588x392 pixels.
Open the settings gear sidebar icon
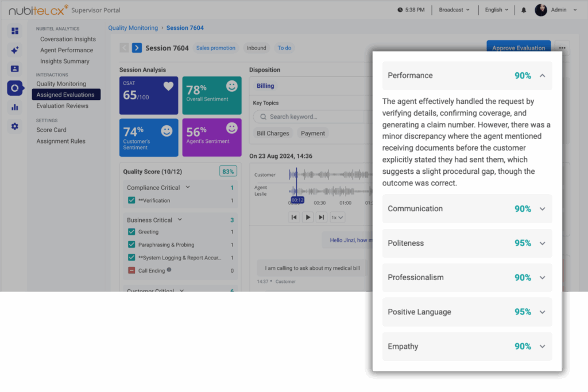(x=14, y=126)
